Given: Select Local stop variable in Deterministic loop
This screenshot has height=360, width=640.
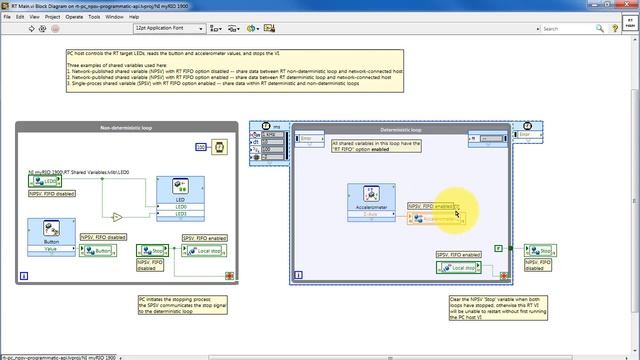Looking at the screenshot, I should pyautogui.click(x=459, y=268).
